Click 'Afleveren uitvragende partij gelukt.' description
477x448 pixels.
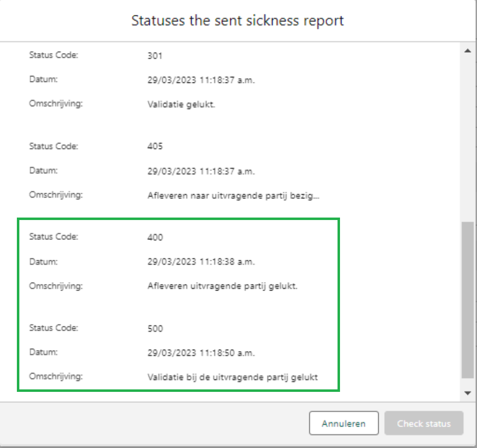coord(222,286)
